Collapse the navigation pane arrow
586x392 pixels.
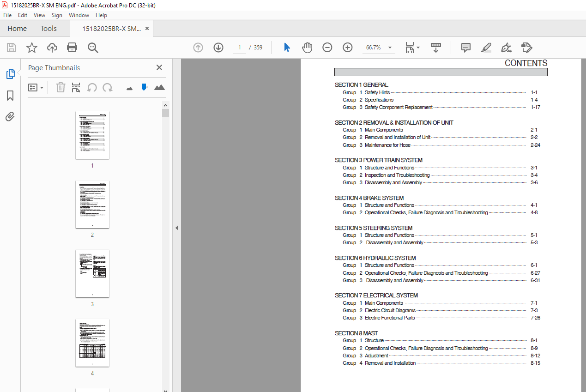tap(176, 228)
